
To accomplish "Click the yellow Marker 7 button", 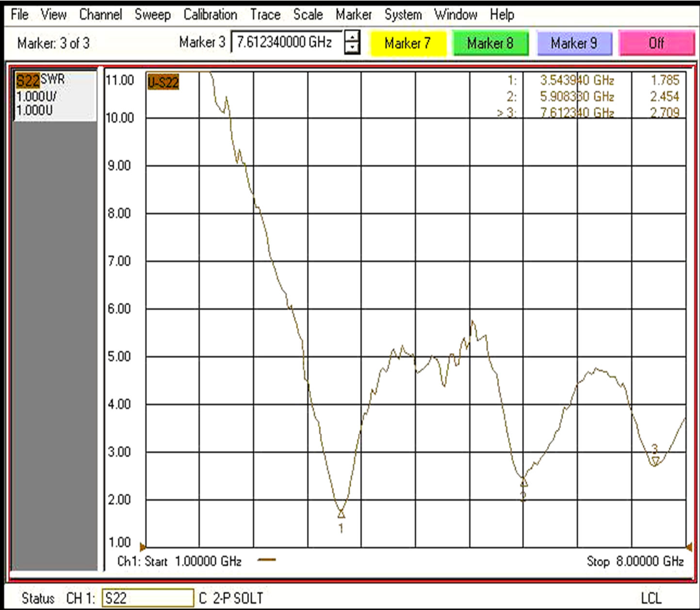I will [x=407, y=44].
